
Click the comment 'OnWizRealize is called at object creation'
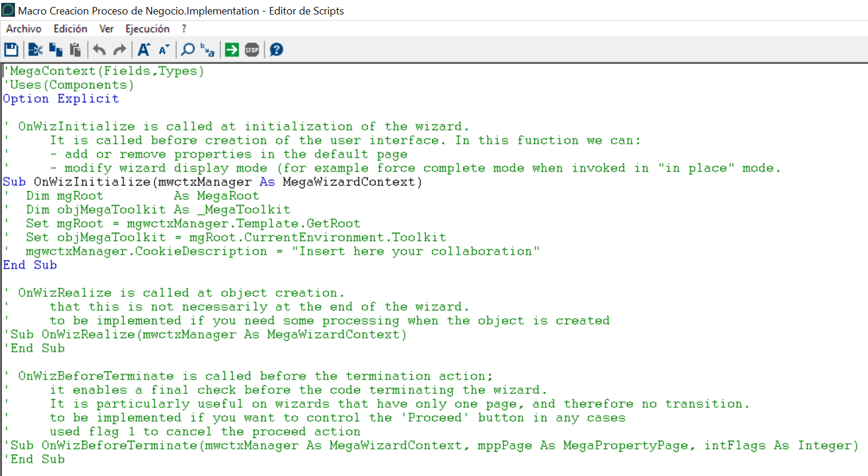pyautogui.click(x=174, y=293)
